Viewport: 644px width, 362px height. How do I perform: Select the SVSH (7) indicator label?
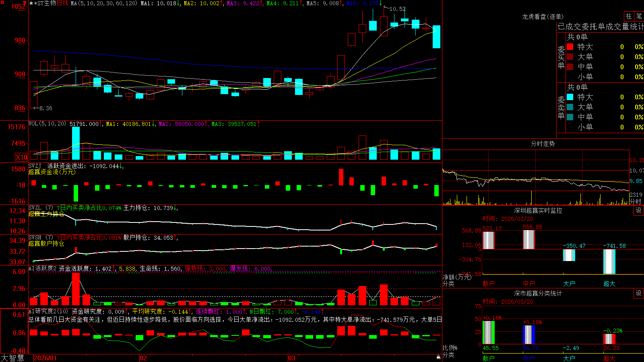41,238
